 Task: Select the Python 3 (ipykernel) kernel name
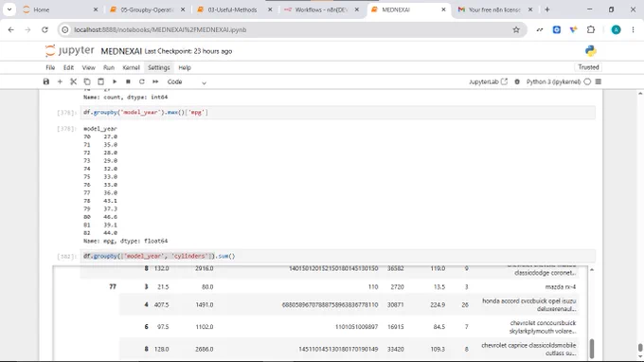pyautogui.click(x=553, y=81)
